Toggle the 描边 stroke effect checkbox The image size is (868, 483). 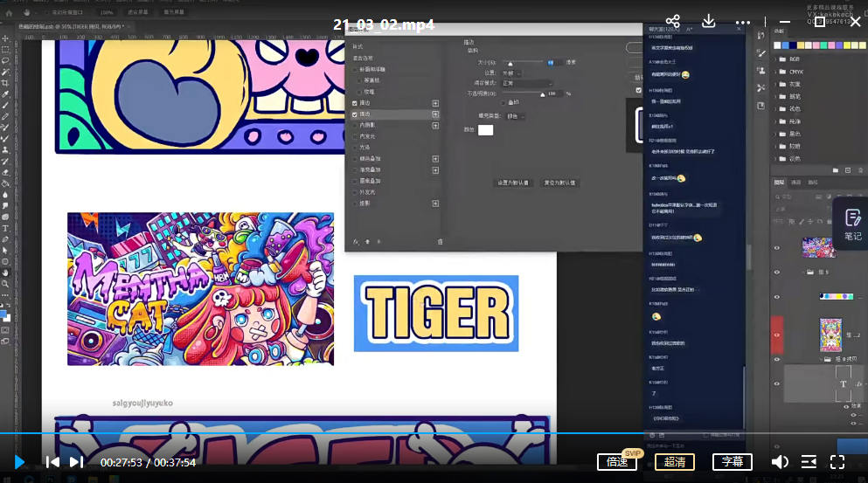355,103
